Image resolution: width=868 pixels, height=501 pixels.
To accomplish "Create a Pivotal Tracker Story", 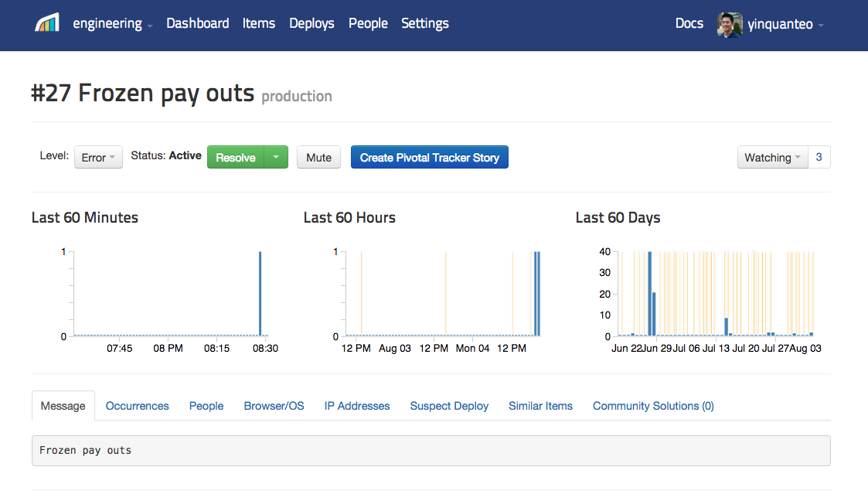I will [x=430, y=157].
